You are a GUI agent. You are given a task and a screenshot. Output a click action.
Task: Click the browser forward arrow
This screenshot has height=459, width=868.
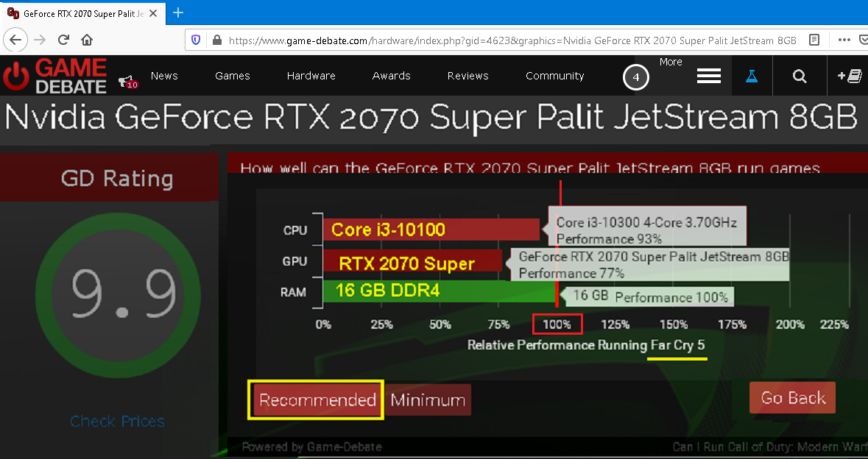pos(39,40)
